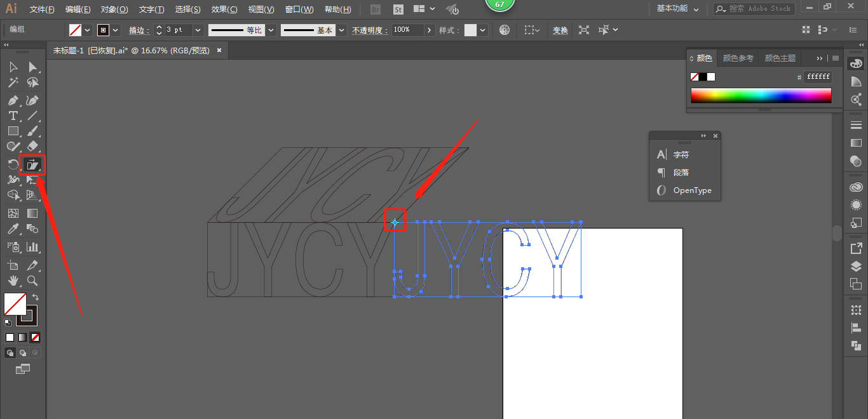
Task: Select the Lasso tool
Action: point(33,83)
